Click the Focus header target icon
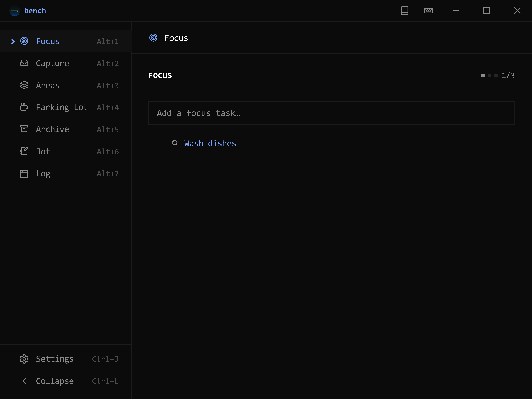Screen dimensions: 532x399 (x=153, y=38)
